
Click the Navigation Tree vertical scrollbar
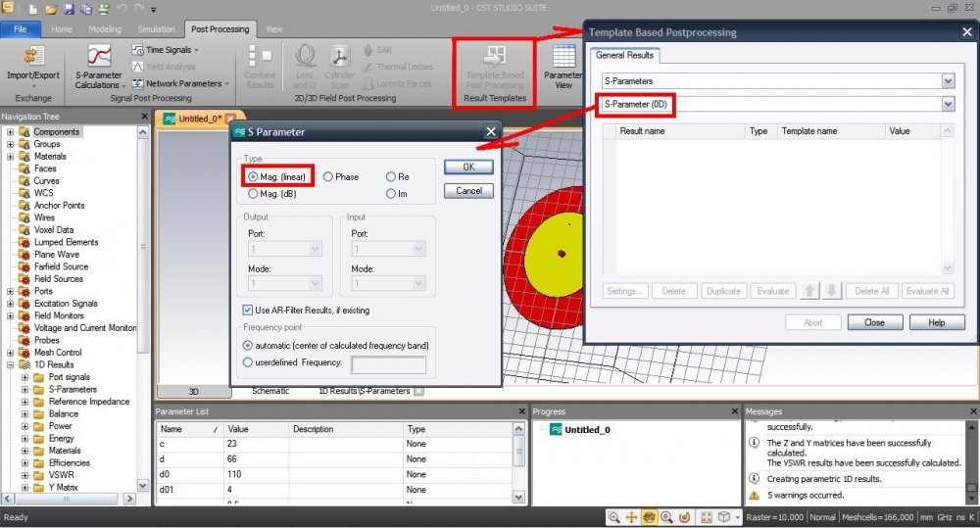tap(142, 310)
